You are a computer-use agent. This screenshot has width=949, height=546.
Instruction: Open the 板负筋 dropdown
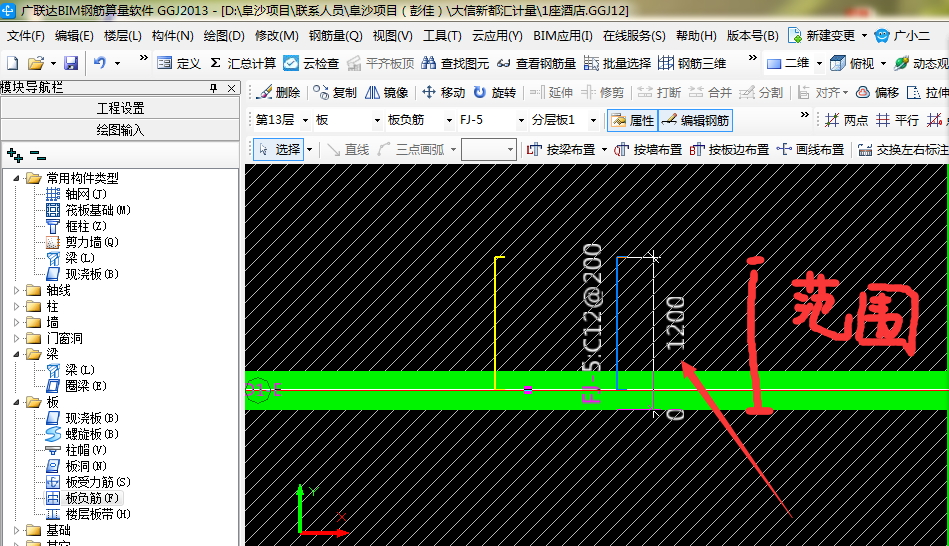click(x=449, y=120)
